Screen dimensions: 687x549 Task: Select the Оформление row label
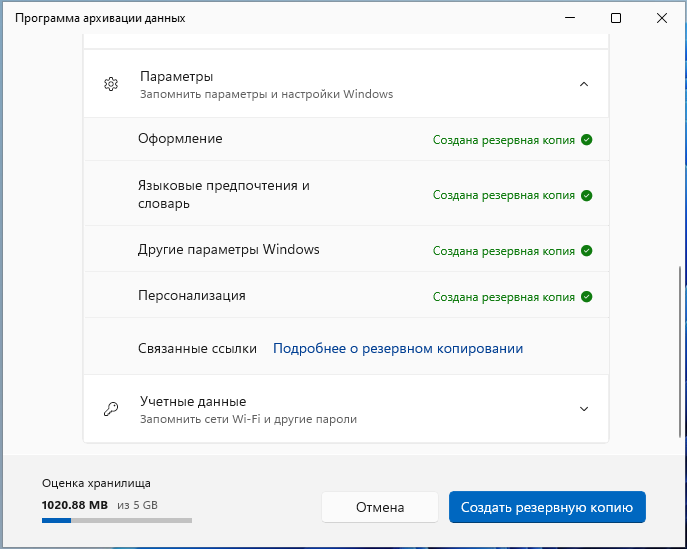180,138
